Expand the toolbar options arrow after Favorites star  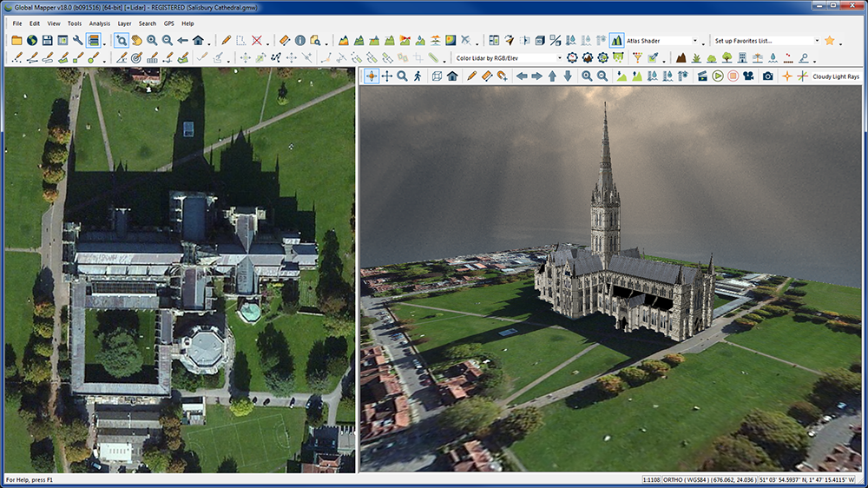(840, 43)
